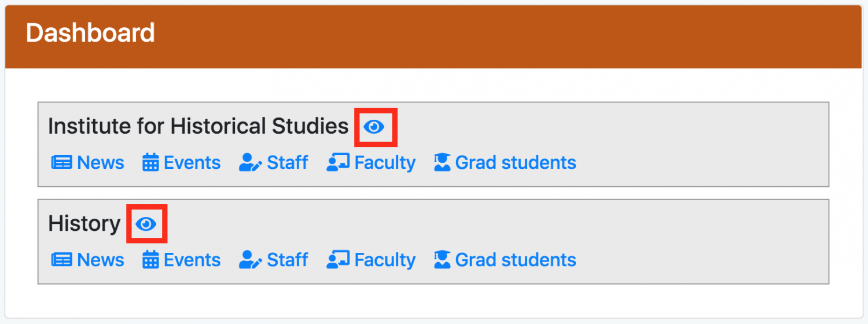Click newspaper icon in Institute for Historical Studies row
Image resolution: width=868 pixels, height=324 pixels.
61,163
